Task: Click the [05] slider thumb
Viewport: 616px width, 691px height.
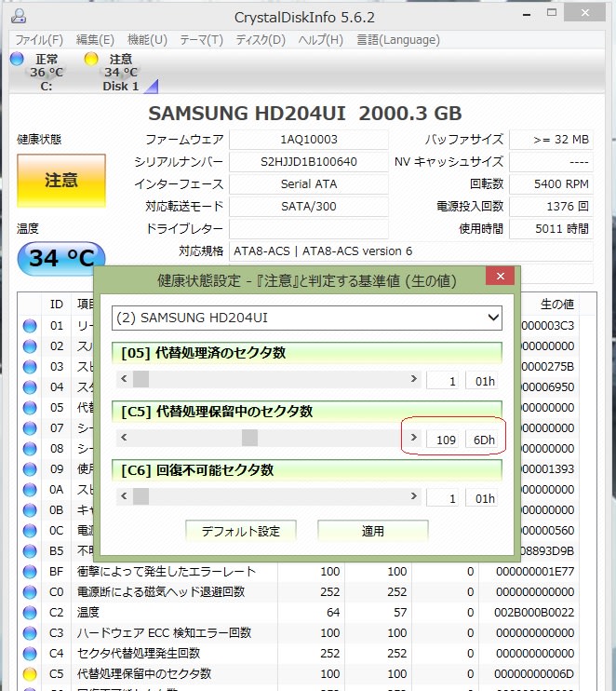Action: [141, 379]
